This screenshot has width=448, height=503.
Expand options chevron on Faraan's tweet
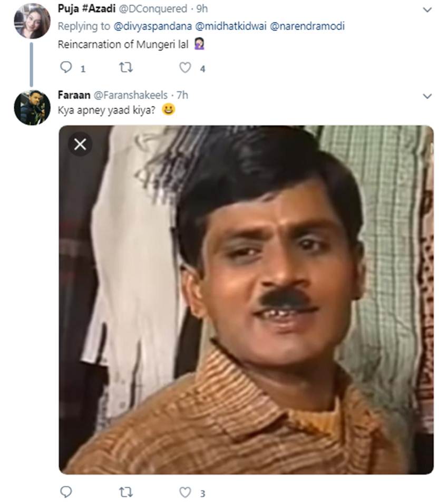[x=427, y=96]
